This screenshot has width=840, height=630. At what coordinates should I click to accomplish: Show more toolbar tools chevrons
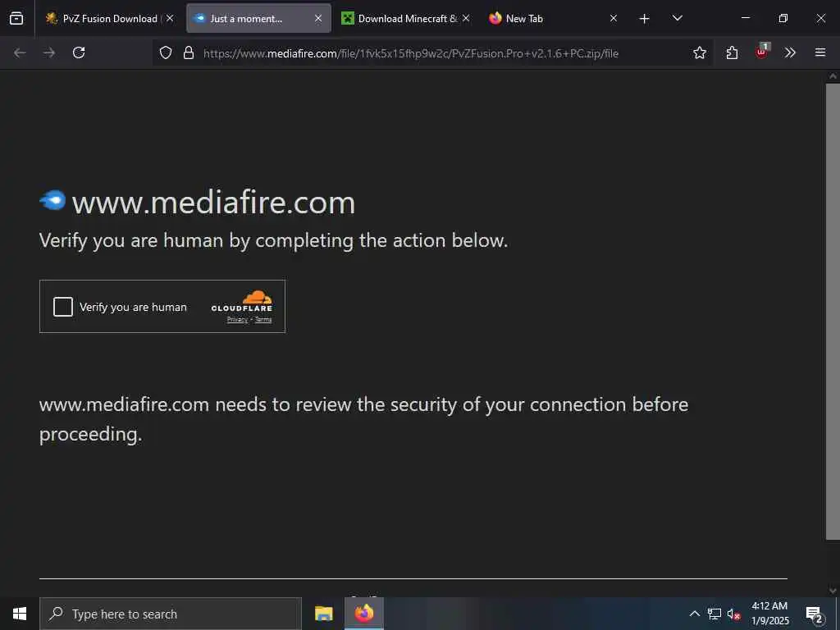pos(790,52)
